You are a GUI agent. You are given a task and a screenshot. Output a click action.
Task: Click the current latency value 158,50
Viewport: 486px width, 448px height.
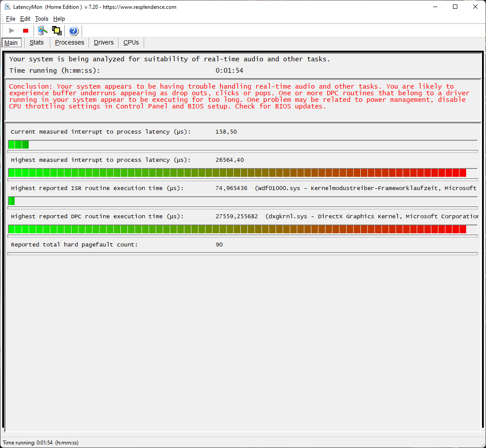point(226,132)
